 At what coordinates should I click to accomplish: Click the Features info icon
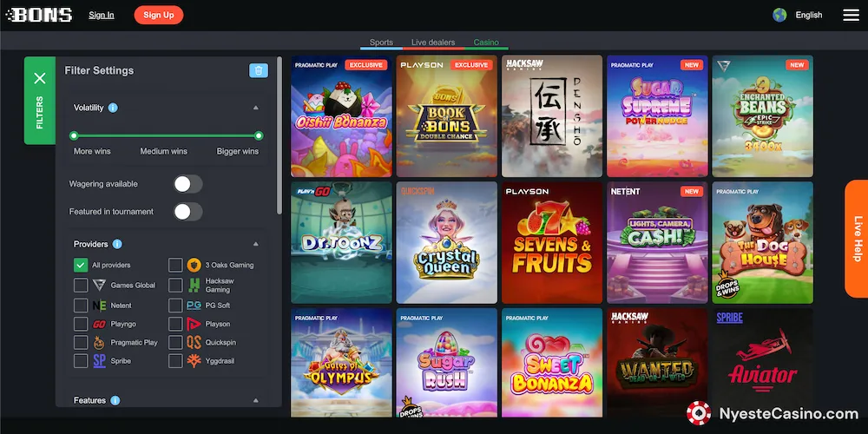point(115,400)
